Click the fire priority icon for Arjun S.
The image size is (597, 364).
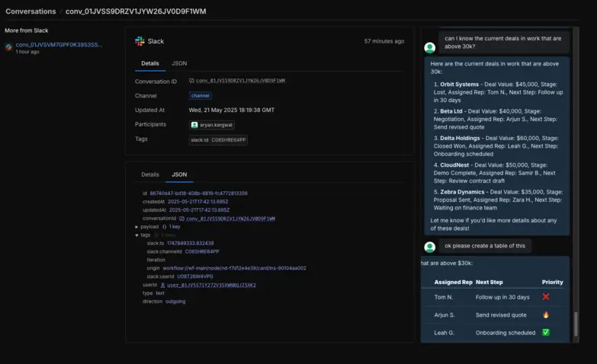(546, 315)
